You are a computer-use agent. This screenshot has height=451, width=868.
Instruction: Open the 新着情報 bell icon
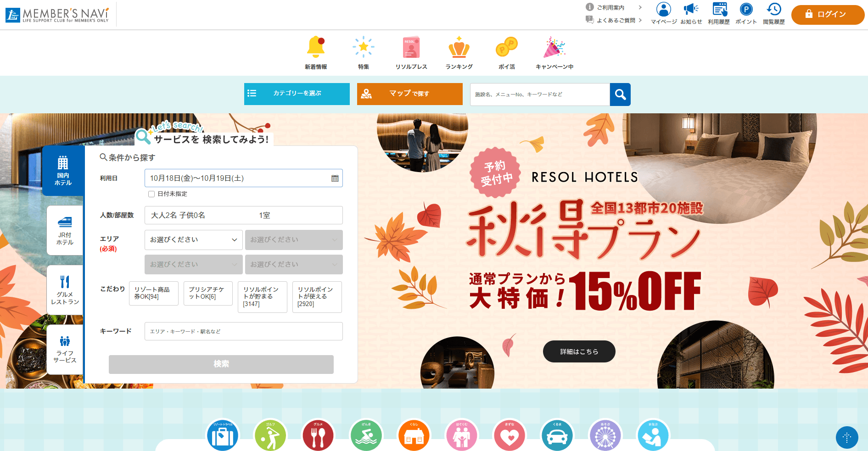[x=316, y=47]
